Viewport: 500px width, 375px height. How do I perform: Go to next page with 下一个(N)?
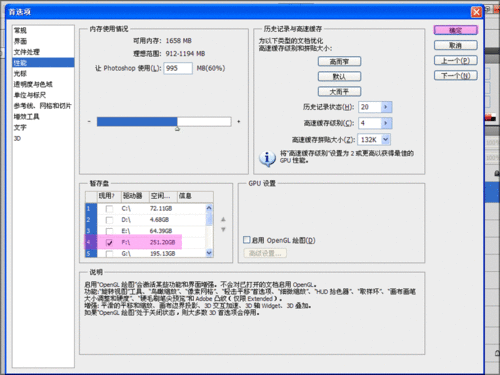click(456, 75)
